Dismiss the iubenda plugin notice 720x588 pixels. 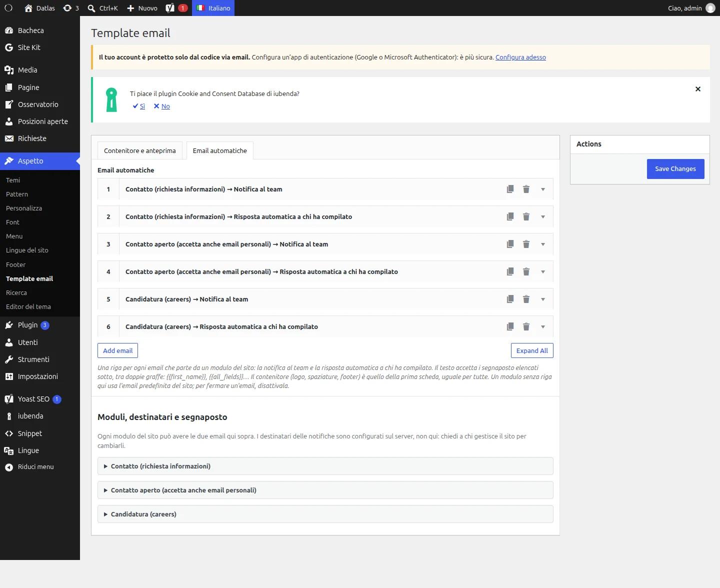tap(698, 89)
